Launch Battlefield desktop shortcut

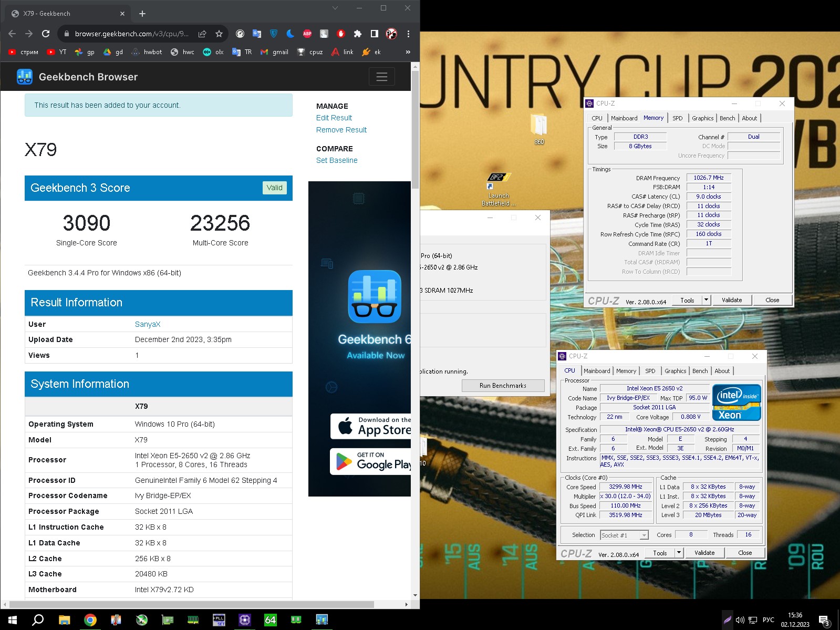pyautogui.click(x=498, y=189)
